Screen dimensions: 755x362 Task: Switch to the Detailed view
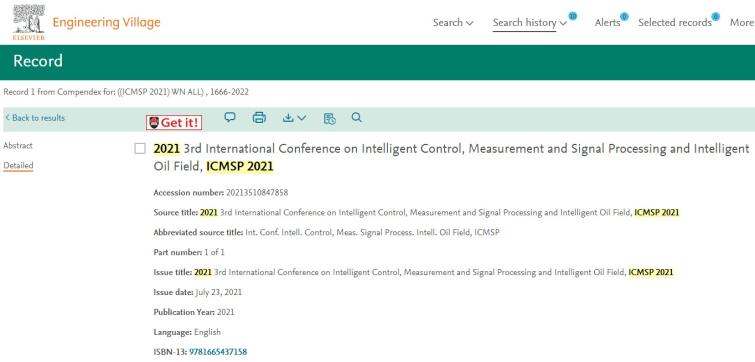click(18, 166)
